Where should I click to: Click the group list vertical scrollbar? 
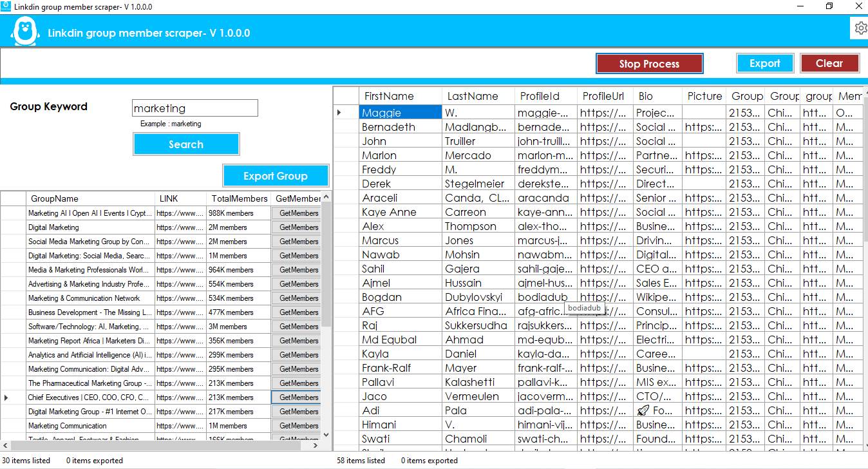coord(326,264)
